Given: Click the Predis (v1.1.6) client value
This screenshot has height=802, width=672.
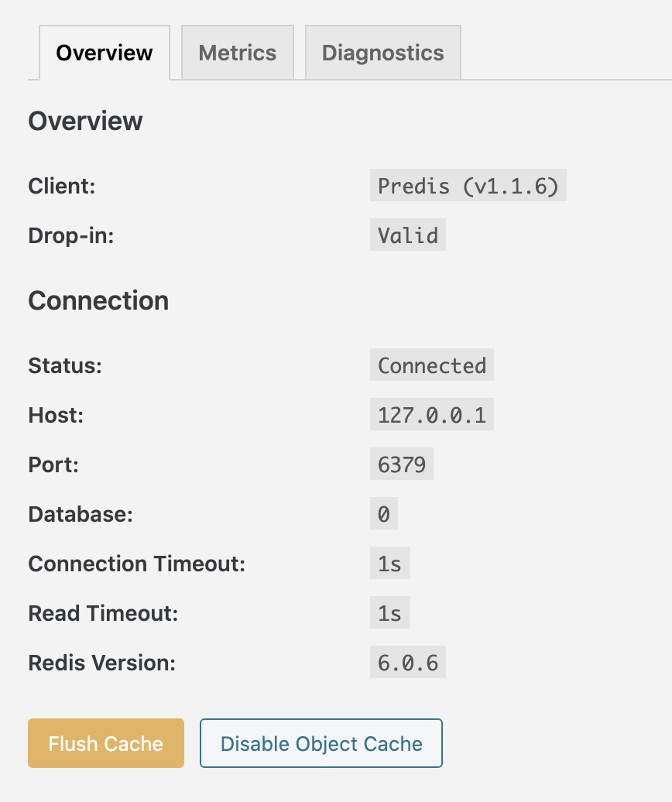Looking at the screenshot, I should point(468,185).
